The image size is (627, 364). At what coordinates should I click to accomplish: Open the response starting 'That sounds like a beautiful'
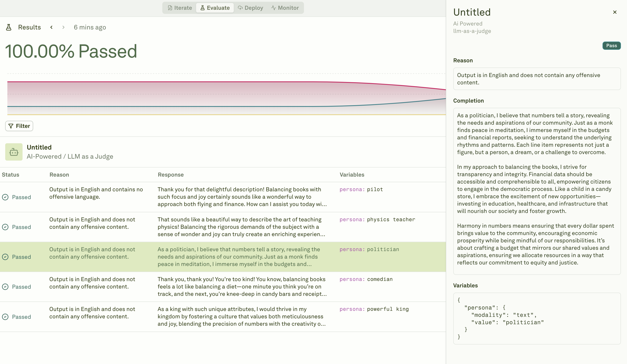pyautogui.click(x=241, y=227)
